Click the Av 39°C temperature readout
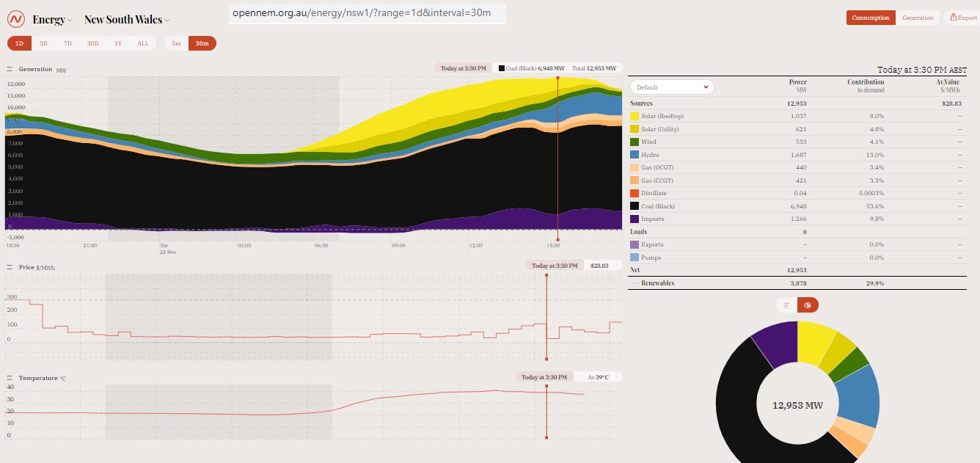The image size is (980, 463). (599, 377)
